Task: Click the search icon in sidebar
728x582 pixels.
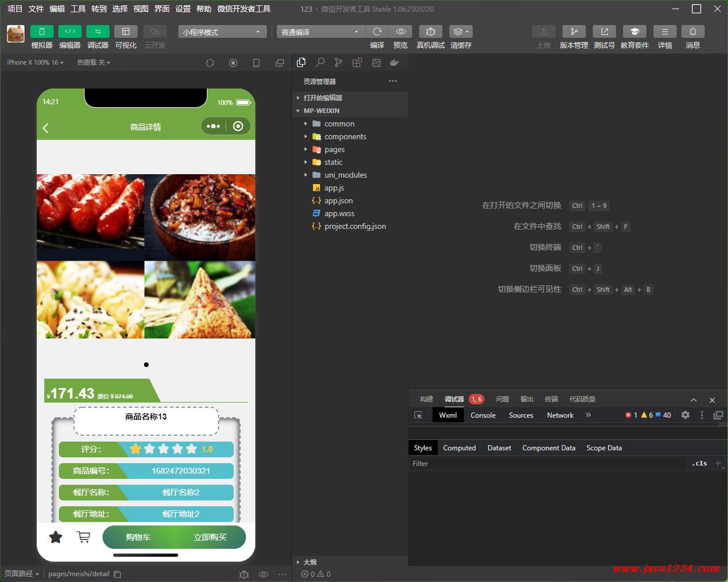Action: click(320, 62)
